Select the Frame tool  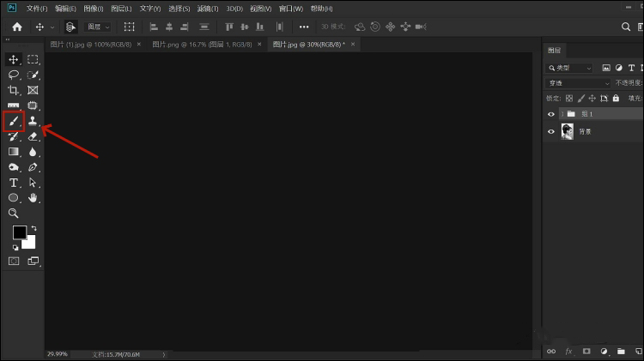[33, 90]
